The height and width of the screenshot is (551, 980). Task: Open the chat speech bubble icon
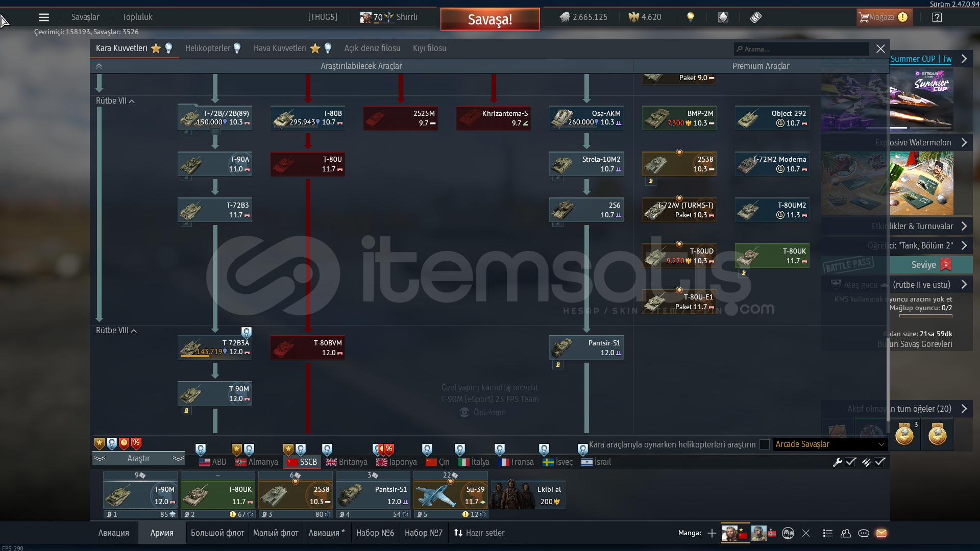pyautogui.click(x=864, y=533)
